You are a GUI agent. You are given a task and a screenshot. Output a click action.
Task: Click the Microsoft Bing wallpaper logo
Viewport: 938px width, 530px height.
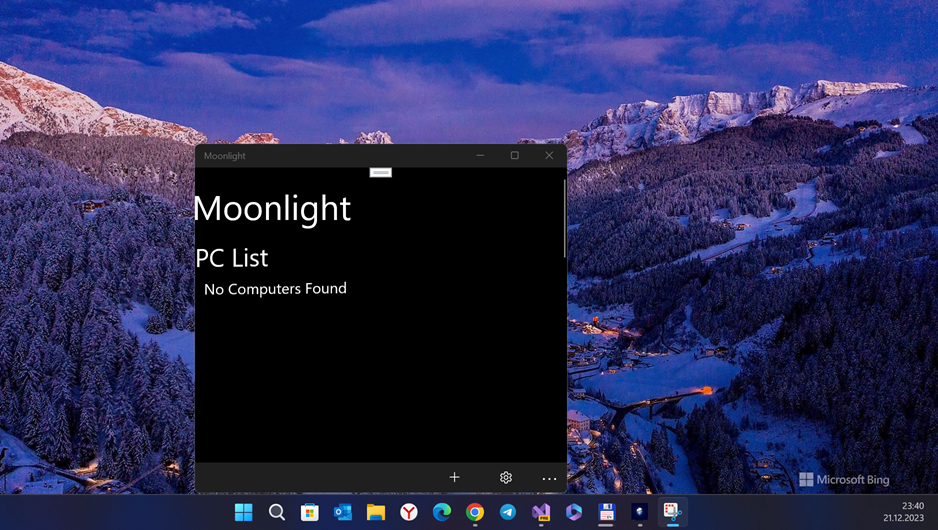(844, 479)
